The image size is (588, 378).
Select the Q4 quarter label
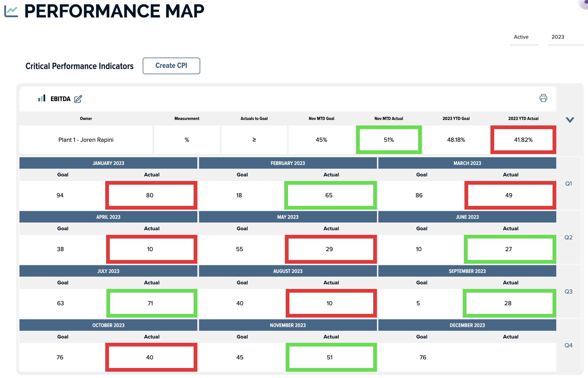coord(568,345)
